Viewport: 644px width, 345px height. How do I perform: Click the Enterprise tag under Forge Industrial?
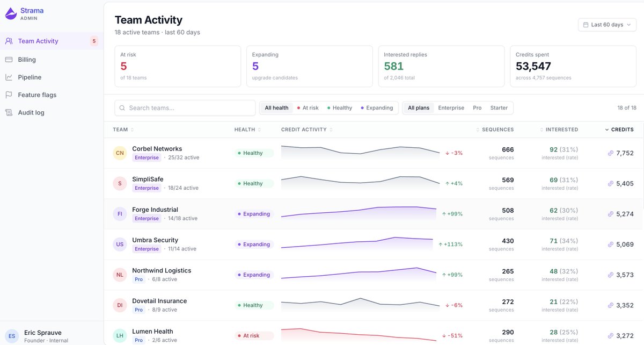coord(147,219)
